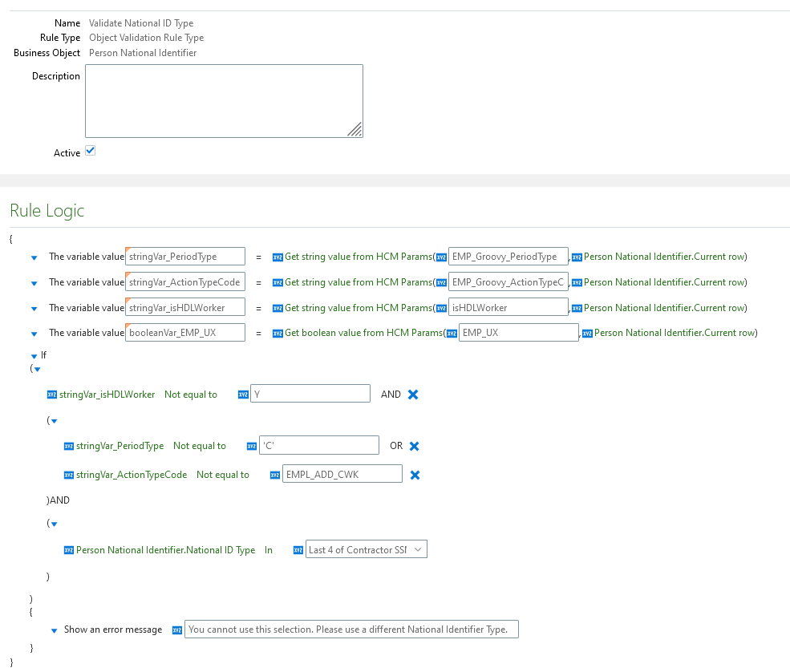Click the xyz icon before the Y value field
This screenshot has height=672, width=790.
243,394
